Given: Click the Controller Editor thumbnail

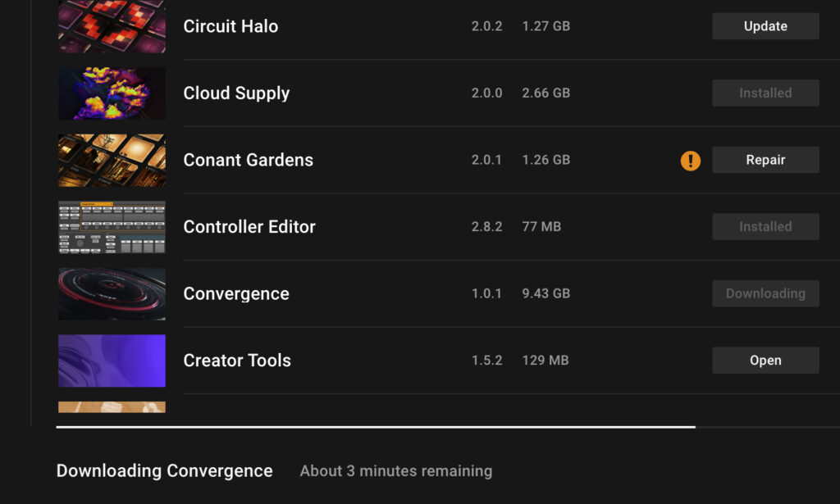Looking at the screenshot, I should (x=112, y=227).
